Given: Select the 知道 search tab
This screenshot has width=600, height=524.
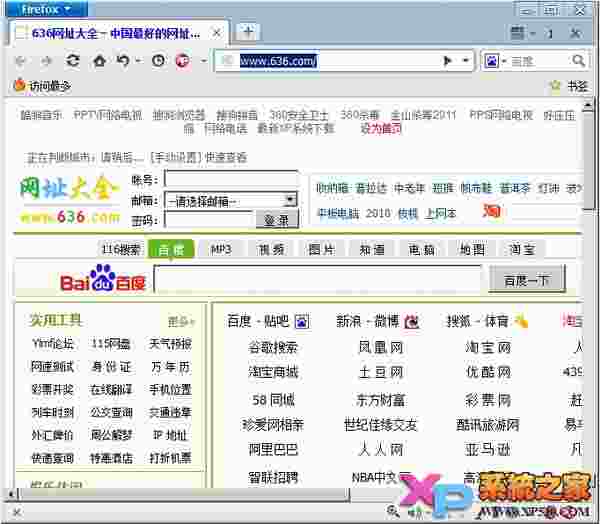Looking at the screenshot, I should 372,250.
